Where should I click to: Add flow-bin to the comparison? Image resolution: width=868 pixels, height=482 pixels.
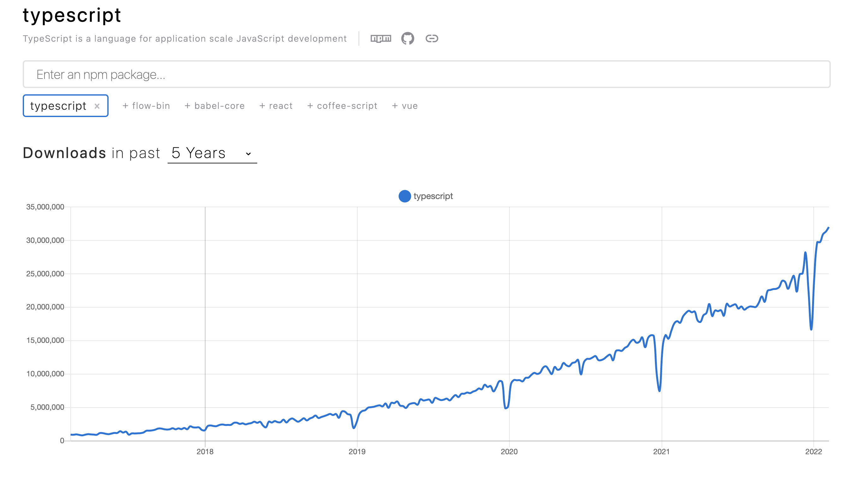[x=146, y=106]
